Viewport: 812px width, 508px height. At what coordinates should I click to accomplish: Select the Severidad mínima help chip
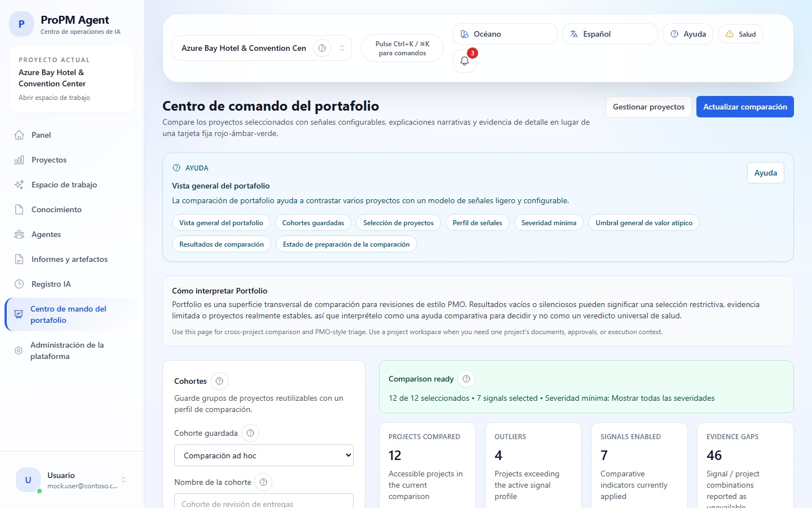pyautogui.click(x=548, y=223)
